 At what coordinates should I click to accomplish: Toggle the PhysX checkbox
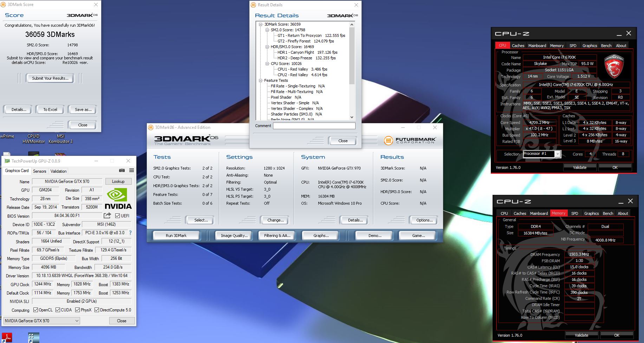pos(77,310)
